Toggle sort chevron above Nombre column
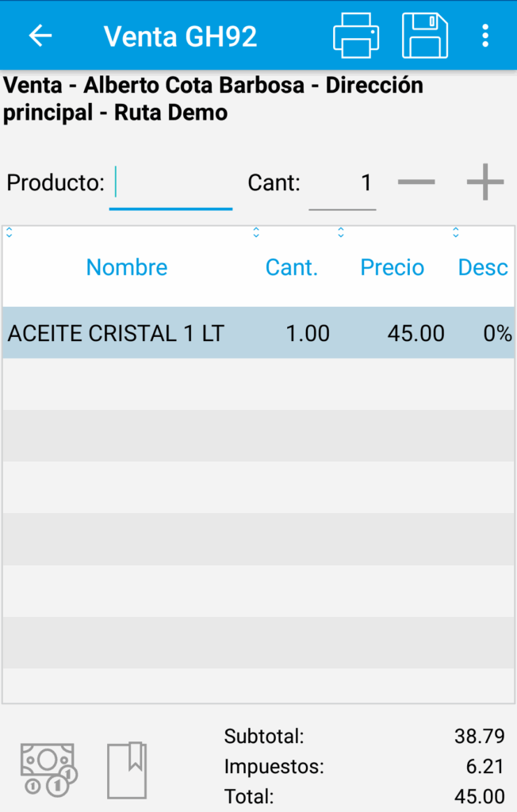Image resolution: width=517 pixels, height=812 pixels. coord(9,232)
